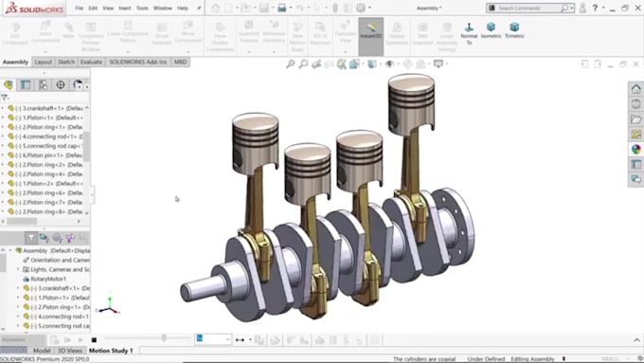Viewport: 644px width, 363px height.
Task: Open the Print icon in title bar
Action: click(x=282, y=8)
